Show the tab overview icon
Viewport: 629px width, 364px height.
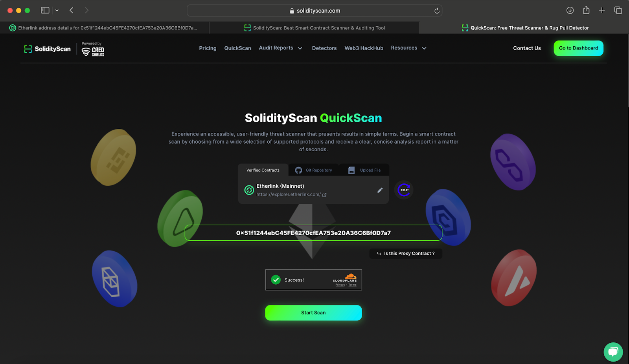click(x=618, y=10)
